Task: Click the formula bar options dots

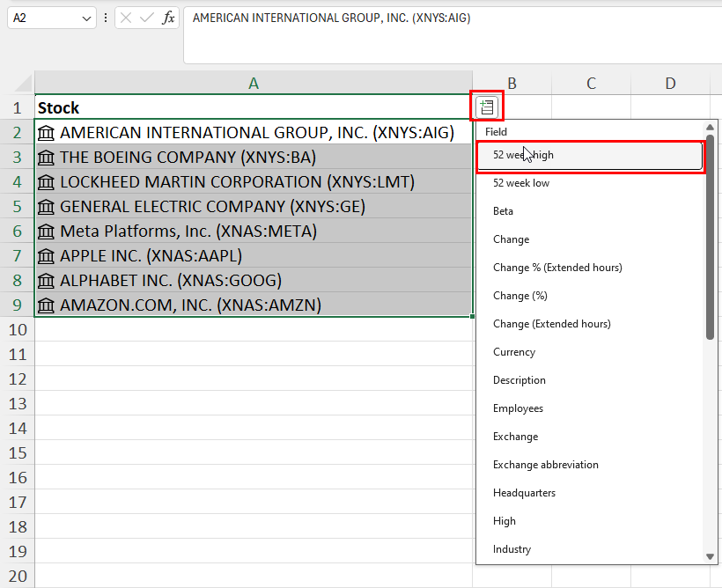Action: [106, 18]
